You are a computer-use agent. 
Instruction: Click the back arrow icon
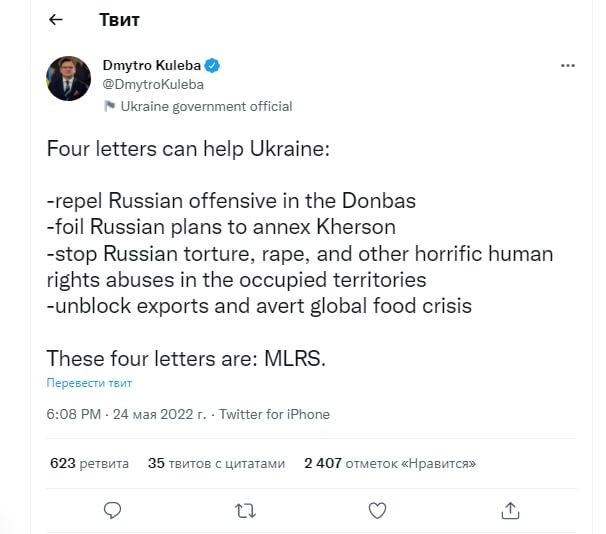coord(56,20)
